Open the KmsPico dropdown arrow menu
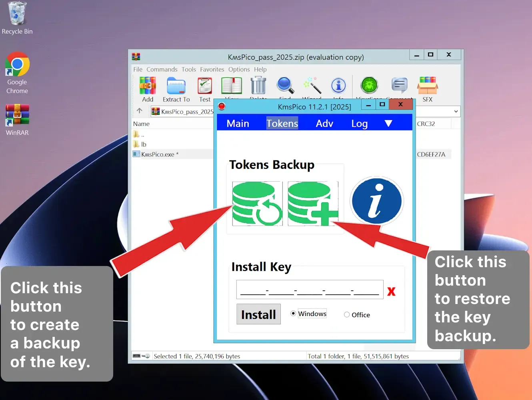 click(388, 124)
